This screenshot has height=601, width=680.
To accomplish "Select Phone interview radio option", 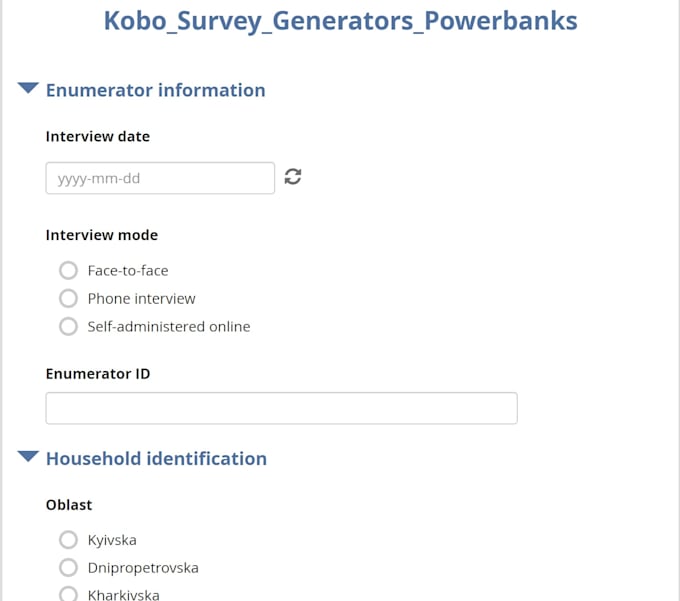I will 69,298.
